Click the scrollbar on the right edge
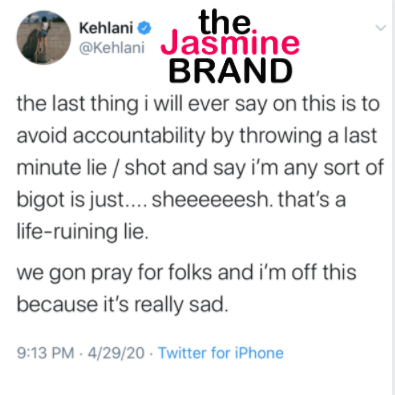 [x=393, y=197]
